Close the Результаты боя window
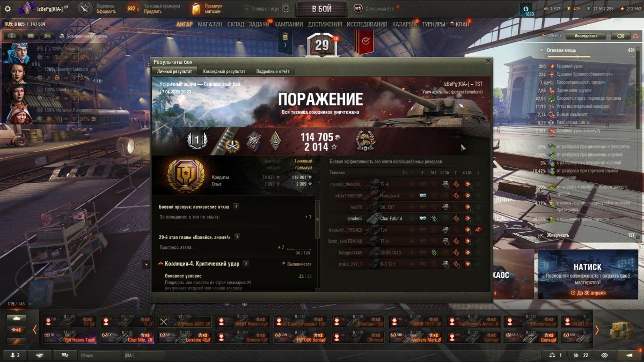The width and height of the screenshot is (644, 362). tap(488, 62)
